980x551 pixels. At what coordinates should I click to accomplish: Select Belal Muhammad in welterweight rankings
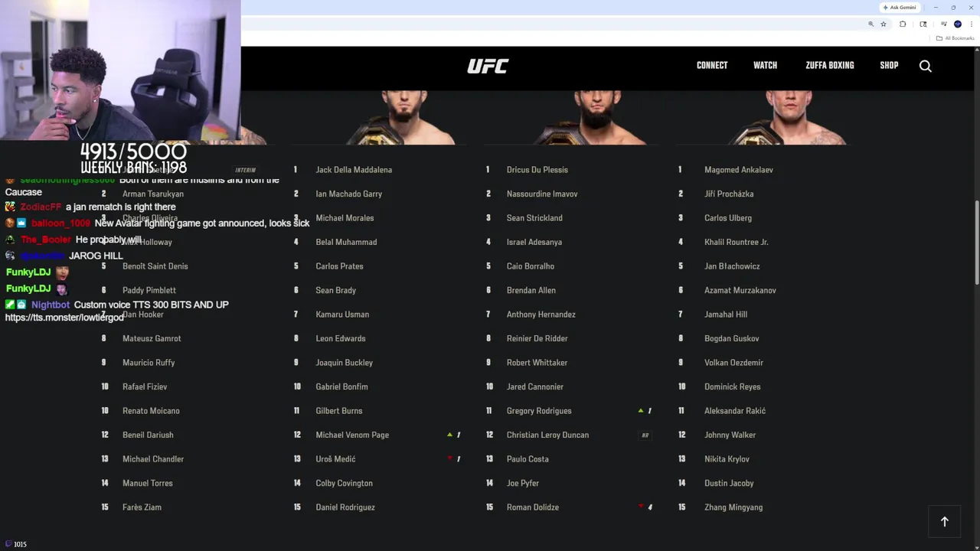346,242
